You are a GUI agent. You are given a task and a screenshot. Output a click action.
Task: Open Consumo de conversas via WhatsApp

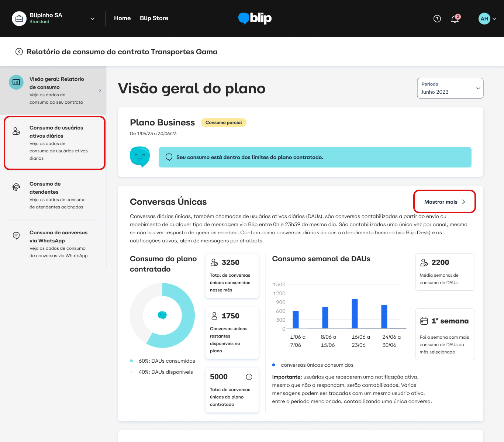(x=53, y=244)
